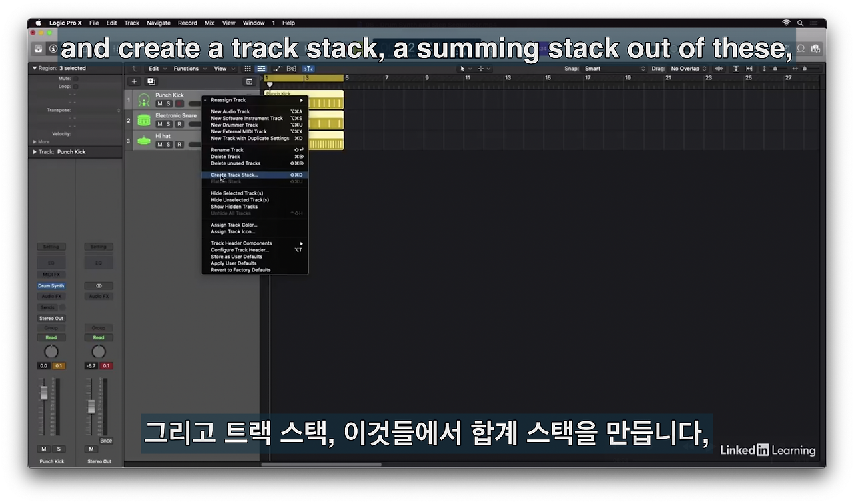Click the horizontal scrollbar below tracks area
Viewport: 854px width, 504px height.
tap(321, 464)
